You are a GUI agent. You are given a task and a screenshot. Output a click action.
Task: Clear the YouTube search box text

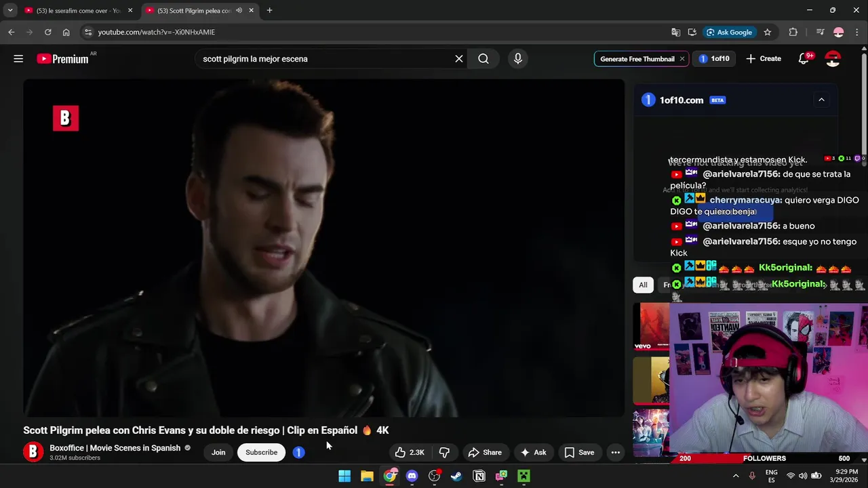(459, 59)
